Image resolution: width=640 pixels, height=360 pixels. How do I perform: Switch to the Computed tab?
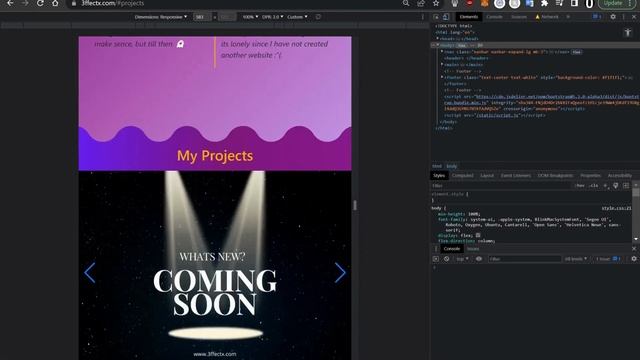(x=462, y=176)
